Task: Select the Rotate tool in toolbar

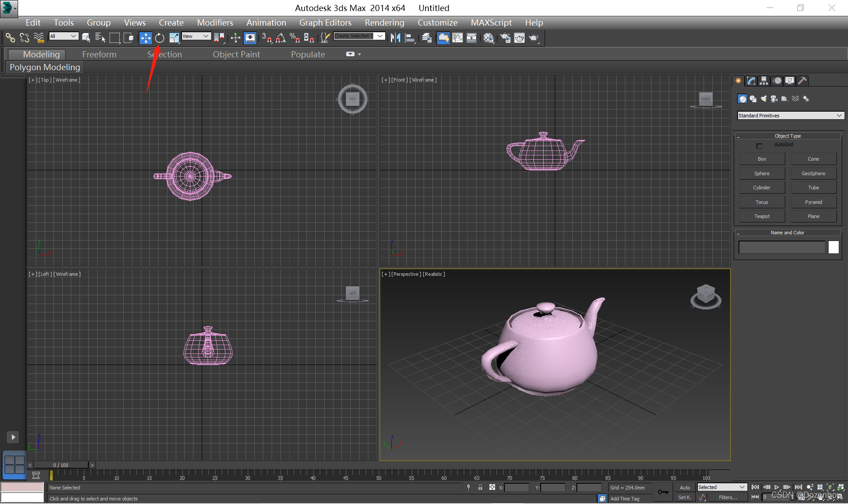Action: [x=160, y=38]
